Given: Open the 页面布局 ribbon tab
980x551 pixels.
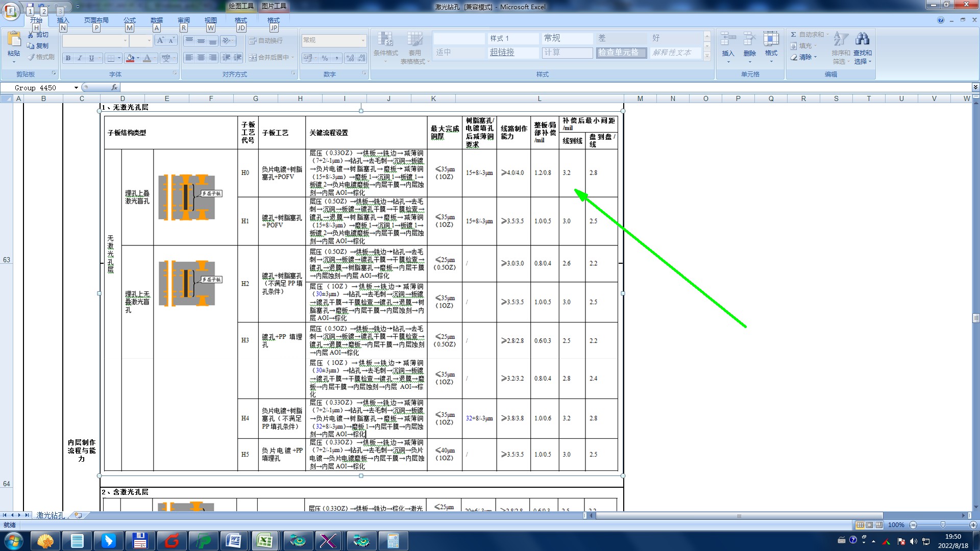Looking at the screenshot, I should pos(96,20).
